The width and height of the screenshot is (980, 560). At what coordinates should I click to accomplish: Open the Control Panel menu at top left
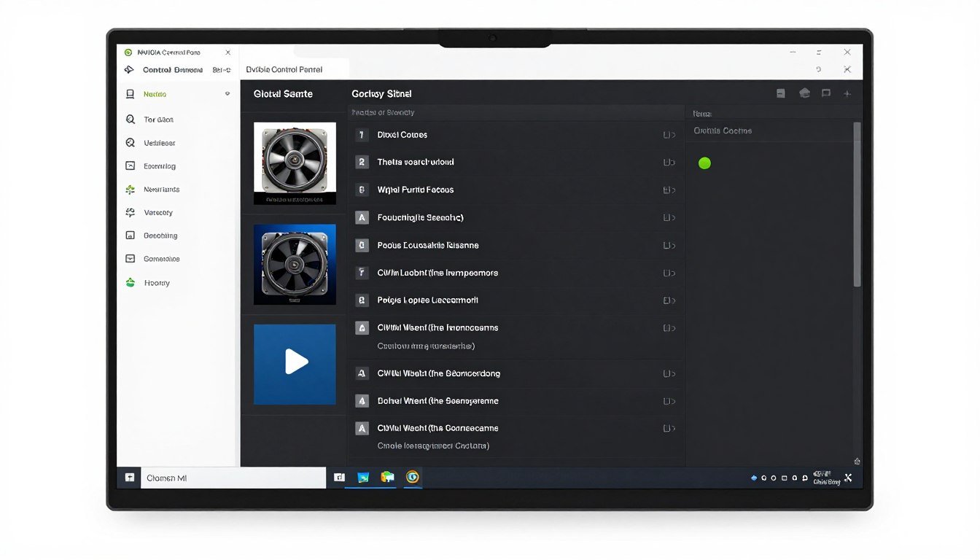174,69
